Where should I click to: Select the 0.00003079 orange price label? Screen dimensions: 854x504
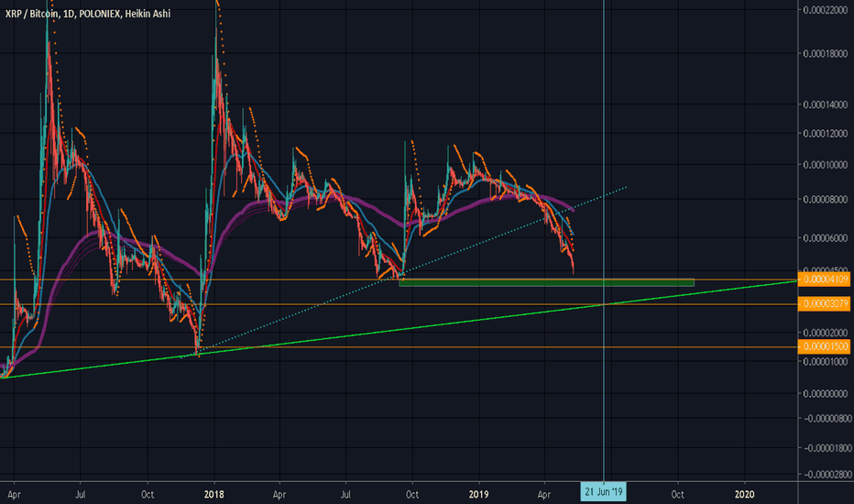point(824,303)
